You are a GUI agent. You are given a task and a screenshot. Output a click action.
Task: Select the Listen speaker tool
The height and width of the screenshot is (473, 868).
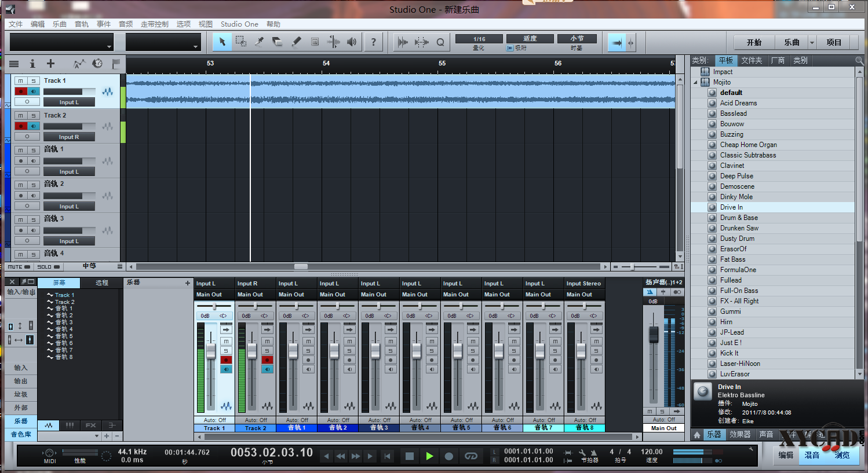click(352, 42)
